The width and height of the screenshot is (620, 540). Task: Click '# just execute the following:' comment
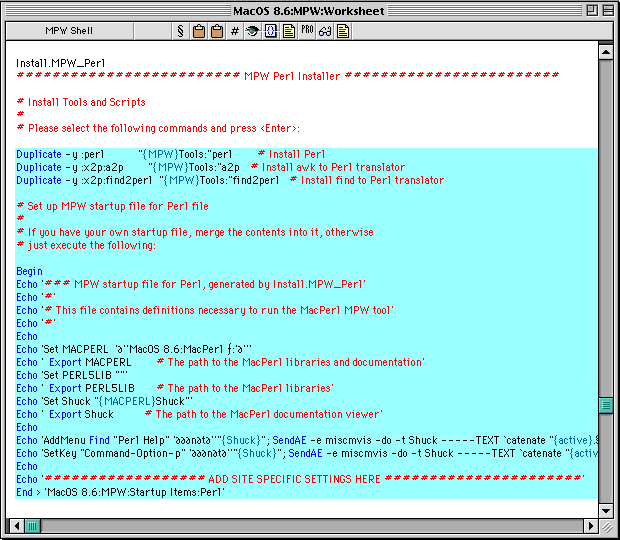click(x=86, y=245)
